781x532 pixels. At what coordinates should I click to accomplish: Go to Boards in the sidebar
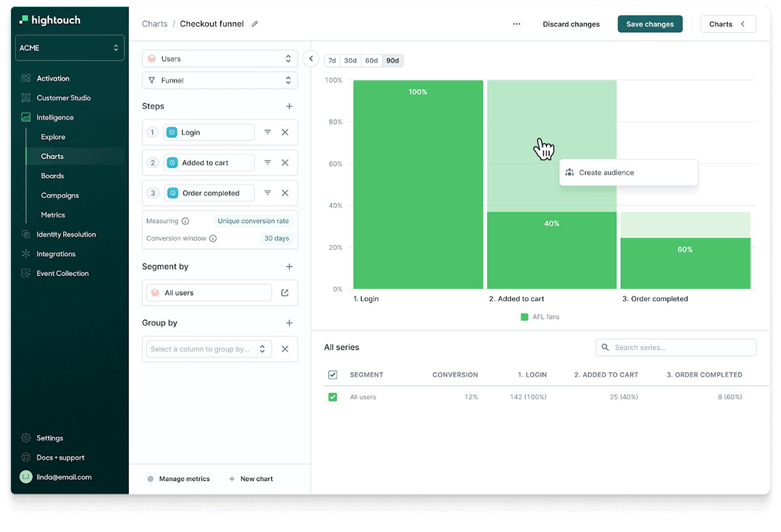pyautogui.click(x=52, y=176)
